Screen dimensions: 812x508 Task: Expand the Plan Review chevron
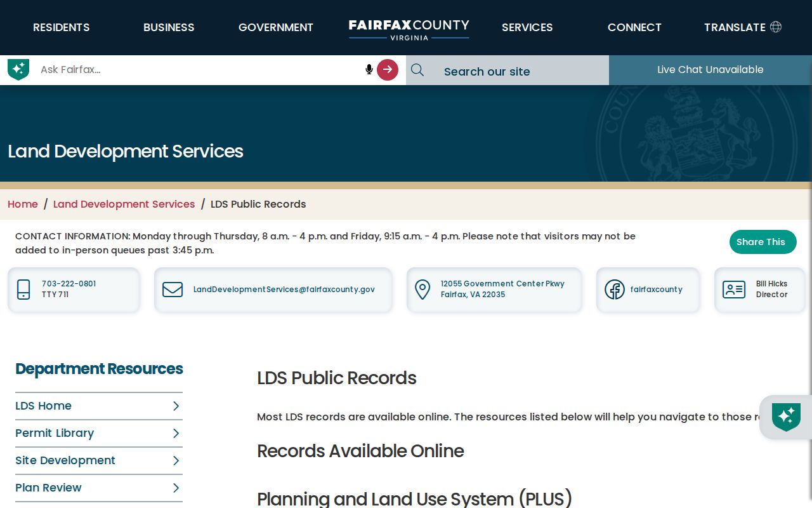[176, 488]
